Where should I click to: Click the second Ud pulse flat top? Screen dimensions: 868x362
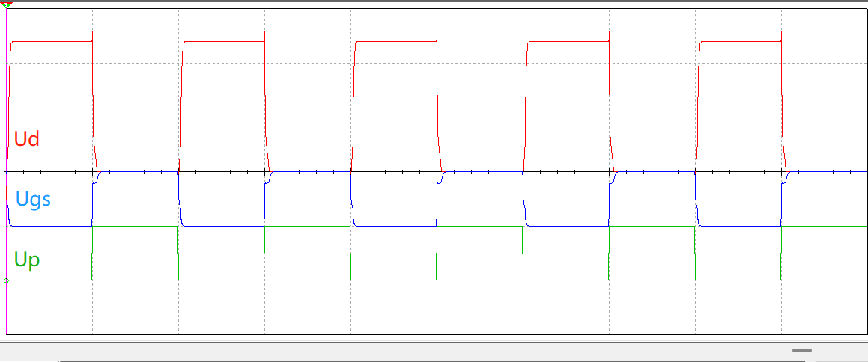point(223,41)
